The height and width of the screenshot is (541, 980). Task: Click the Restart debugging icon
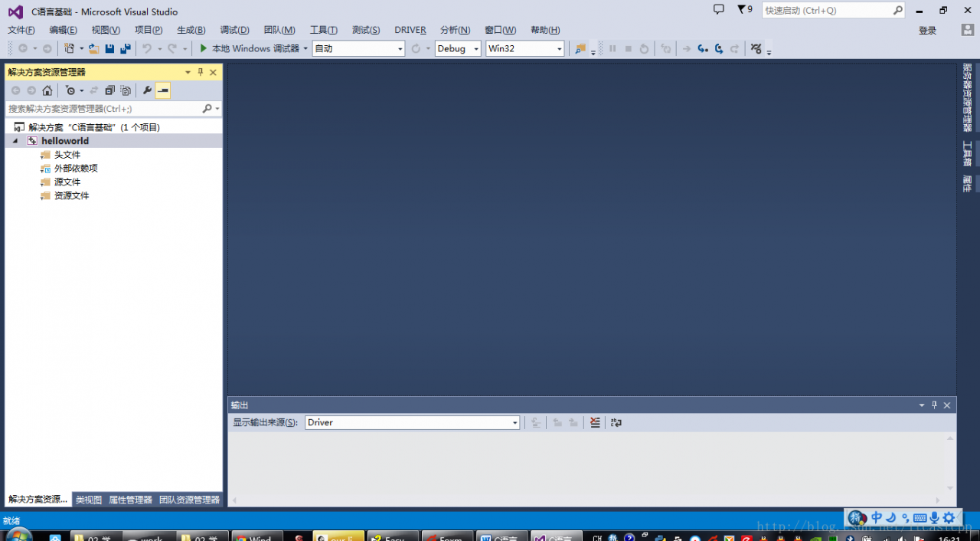[644, 48]
